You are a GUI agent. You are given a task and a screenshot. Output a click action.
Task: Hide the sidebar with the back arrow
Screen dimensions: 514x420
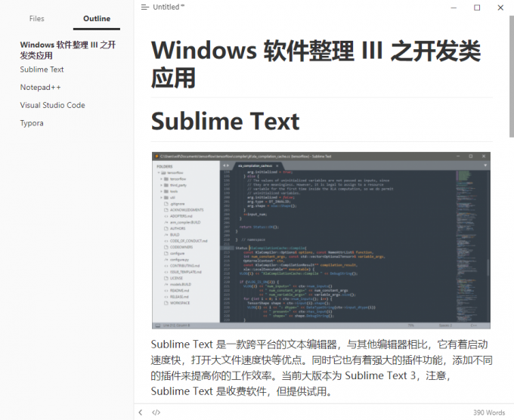[x=141, y=412]
